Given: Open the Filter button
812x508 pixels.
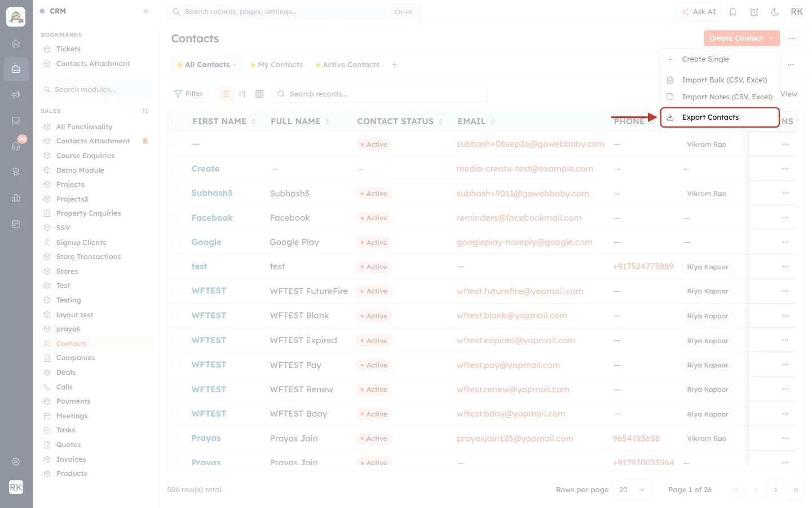Looking at the screenshot, I should [188, 94].
